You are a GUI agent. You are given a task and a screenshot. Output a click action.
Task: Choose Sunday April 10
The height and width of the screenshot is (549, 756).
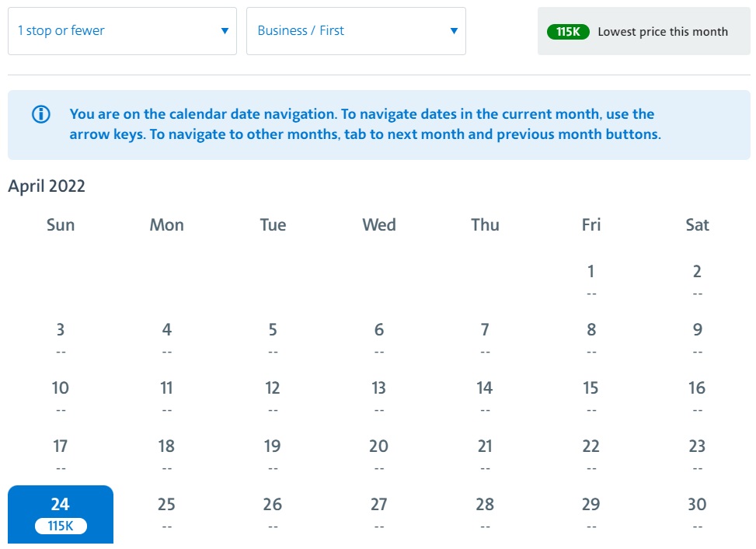pos(61,398)
